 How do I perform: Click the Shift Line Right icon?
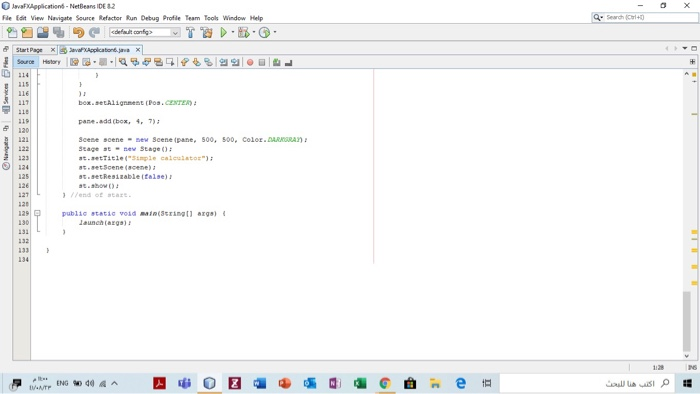[235, 62]
